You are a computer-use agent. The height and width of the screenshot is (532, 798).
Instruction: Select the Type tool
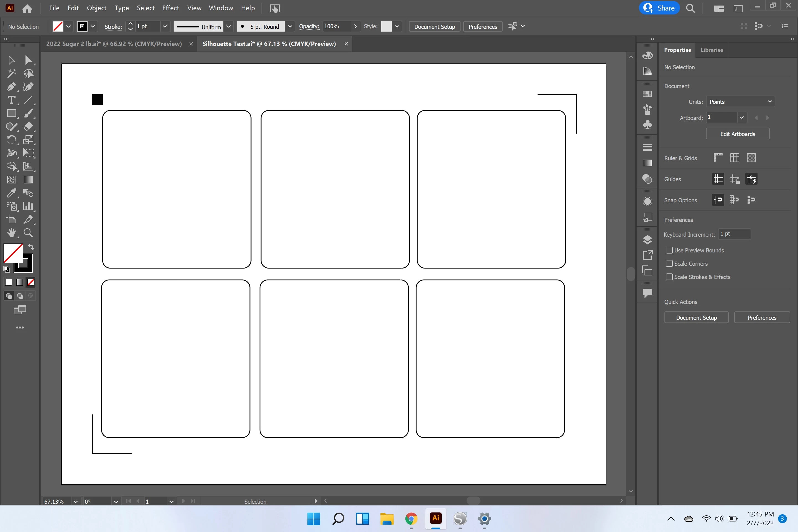[11, 100]
